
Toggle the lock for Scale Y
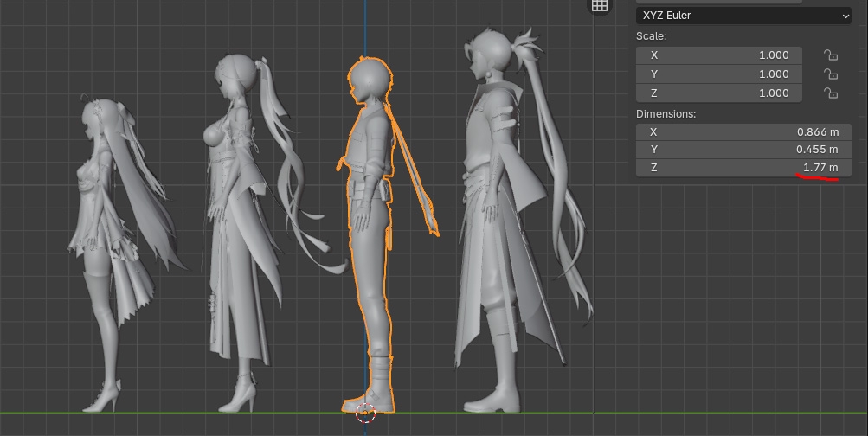(x=831, y=74)
